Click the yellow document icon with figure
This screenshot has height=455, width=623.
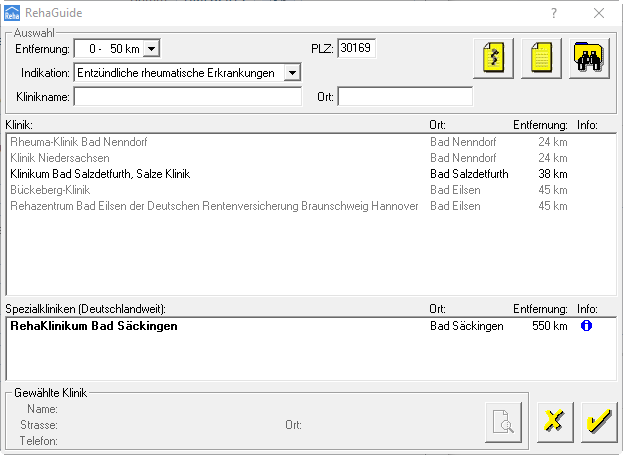pos(493,58)
